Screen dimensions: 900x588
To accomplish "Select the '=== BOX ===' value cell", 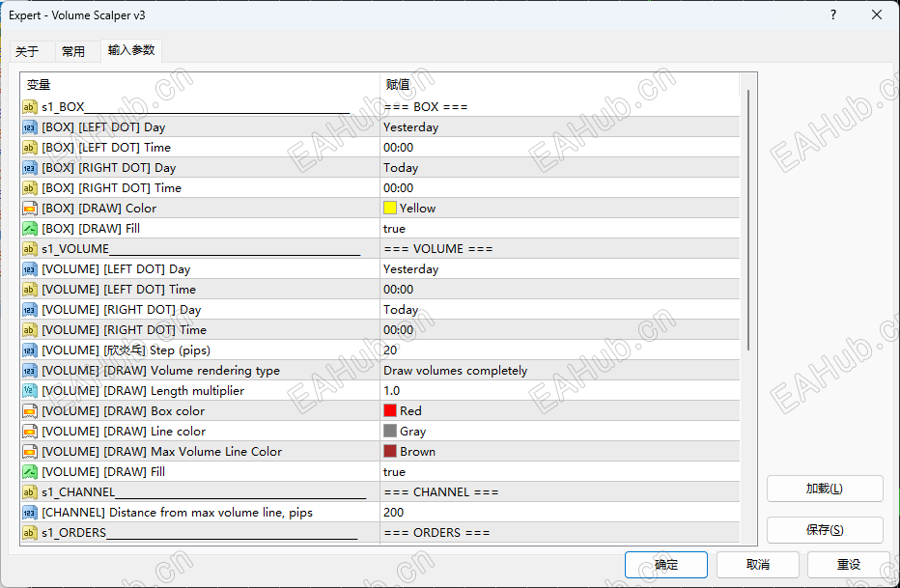I will click(560, 107).
